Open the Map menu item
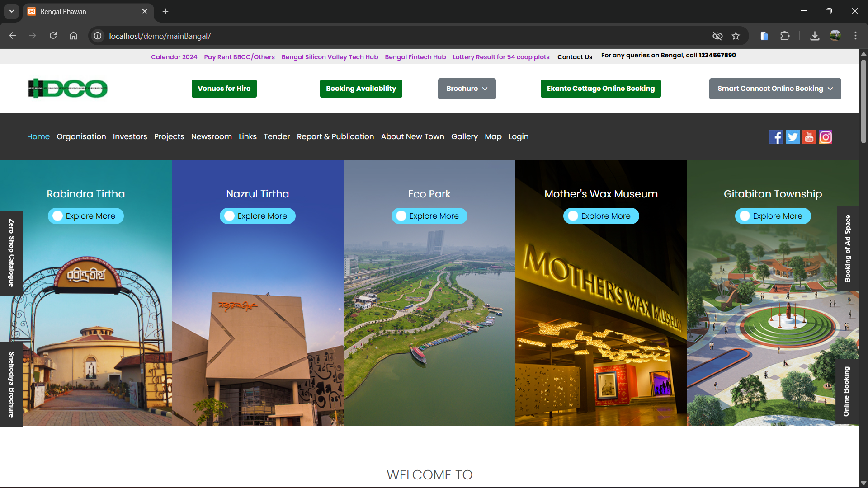Screen dimensions: 868x488 (x=493, y=136)
